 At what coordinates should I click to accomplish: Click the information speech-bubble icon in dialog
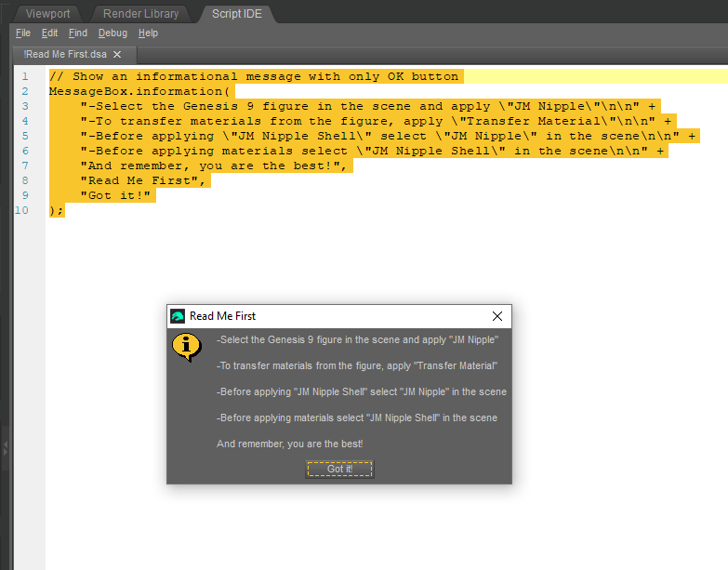[187, 347]
